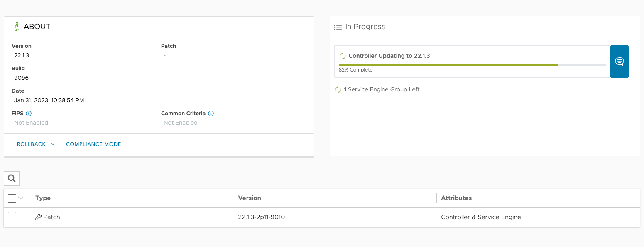This screenshot has height=247, width=644.
Task: Expand the 1 Service Engine Group Left entry
Action: 377,89
